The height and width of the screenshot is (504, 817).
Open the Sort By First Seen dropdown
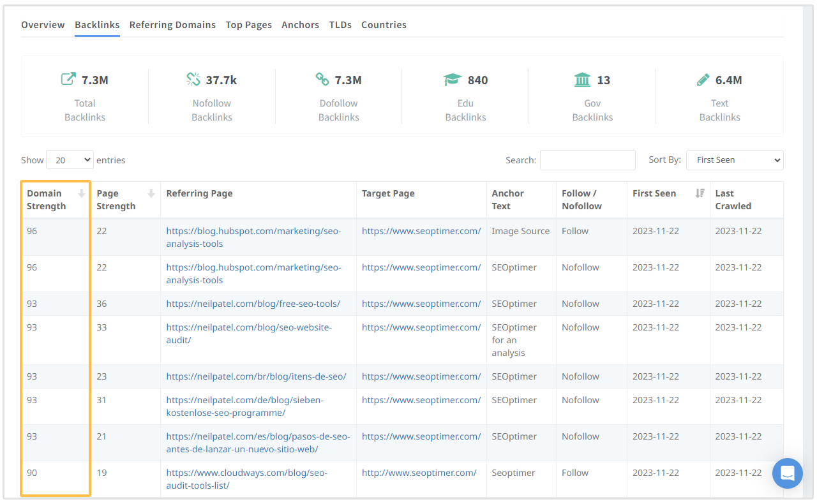(734, 160)
